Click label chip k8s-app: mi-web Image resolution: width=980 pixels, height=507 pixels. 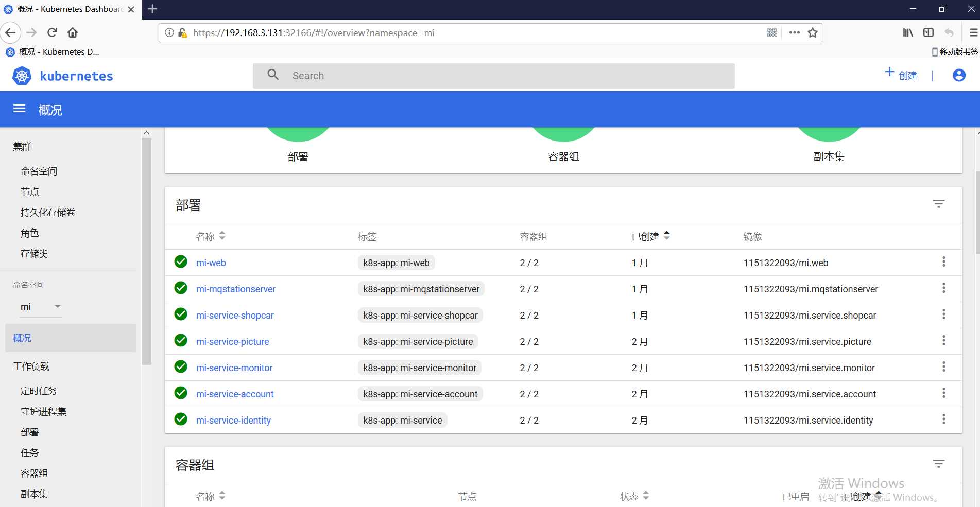click(x=396, y=263)
